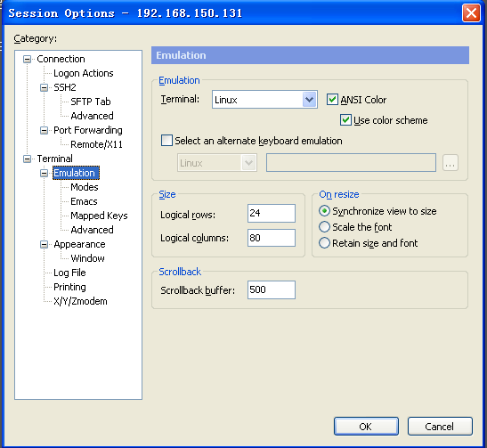The image size is (487, 448).
Task: Select Synchronize view to size option
Action: [324, 211]
